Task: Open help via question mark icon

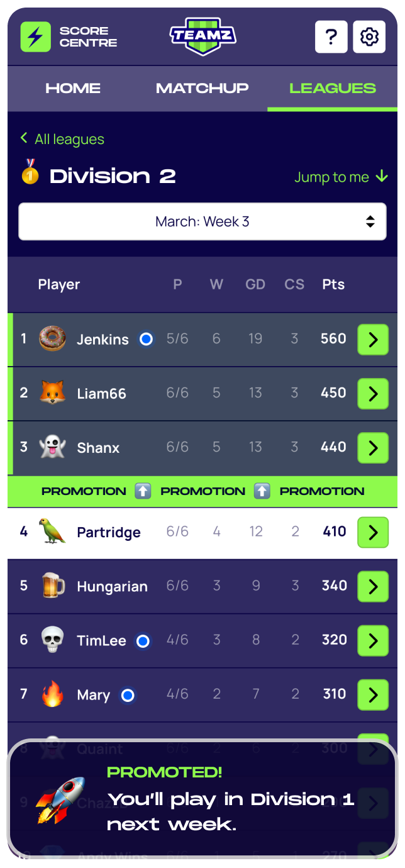Action: (331, 37)
